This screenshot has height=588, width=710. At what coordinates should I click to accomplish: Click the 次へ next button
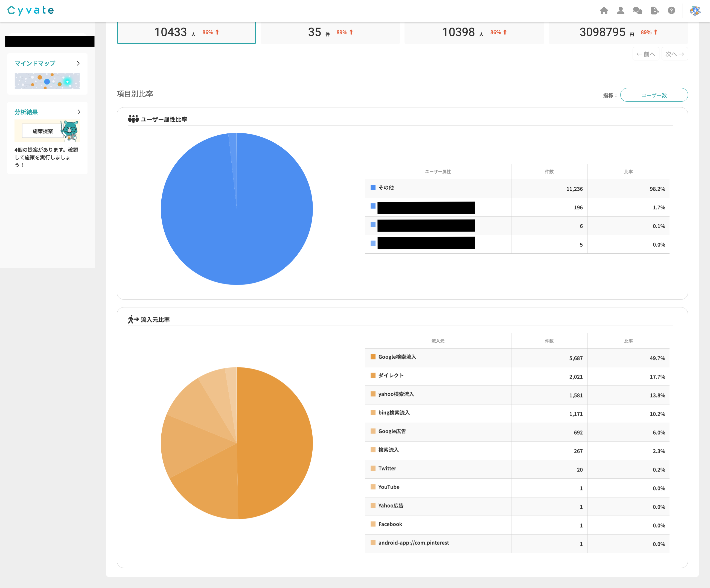674,54
